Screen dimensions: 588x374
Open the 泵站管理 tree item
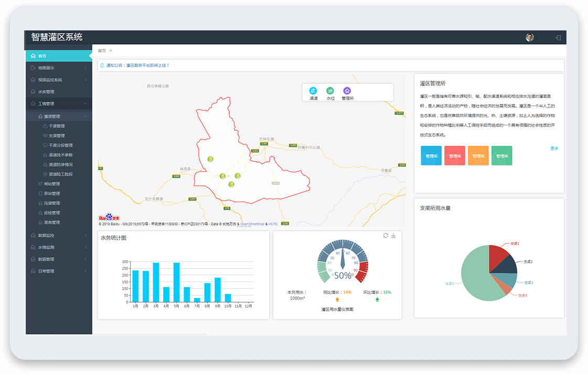point(51,194)
